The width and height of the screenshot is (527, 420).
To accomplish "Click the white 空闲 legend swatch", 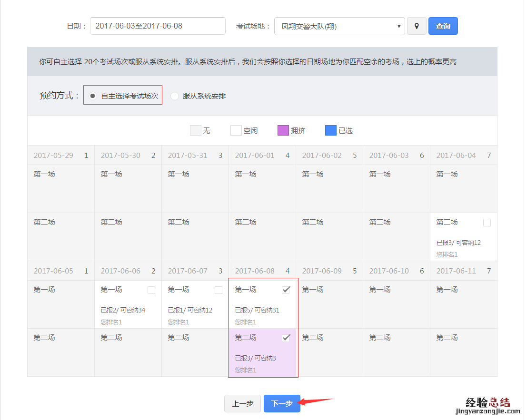I will tap(236, 130).
